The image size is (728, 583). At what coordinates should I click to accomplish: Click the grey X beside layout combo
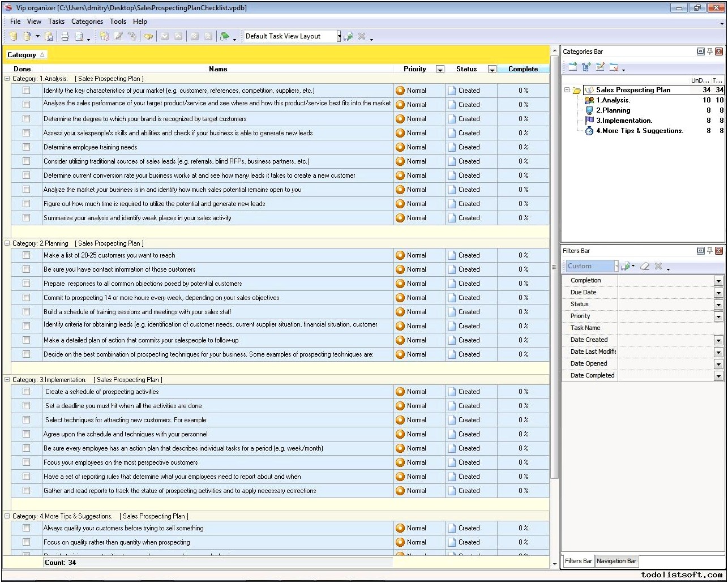point(362,36)
